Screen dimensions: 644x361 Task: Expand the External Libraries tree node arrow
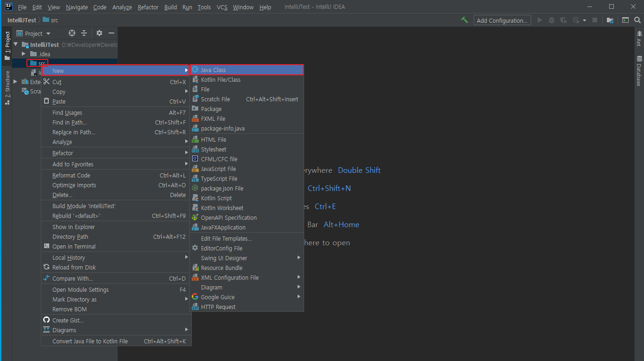tap(16, 82)
